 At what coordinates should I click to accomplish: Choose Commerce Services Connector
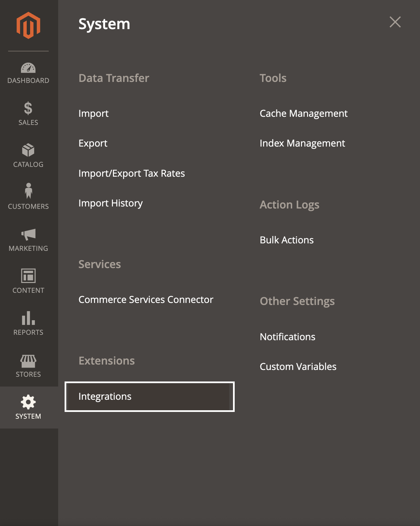click(x=146, y=300)
